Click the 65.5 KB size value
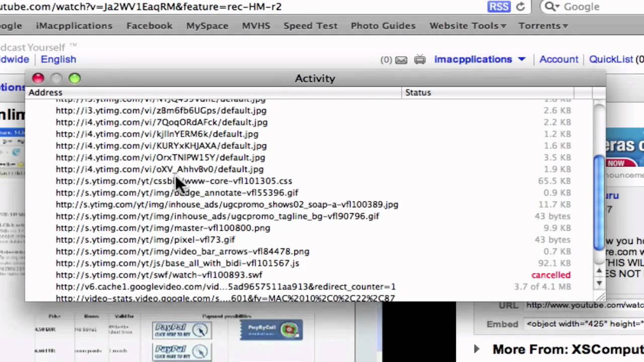Screen dimensions: 644x362 point(554,181)
